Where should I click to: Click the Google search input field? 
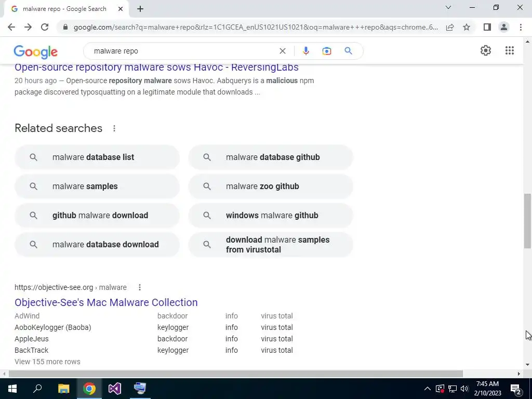tap(183, 51)
